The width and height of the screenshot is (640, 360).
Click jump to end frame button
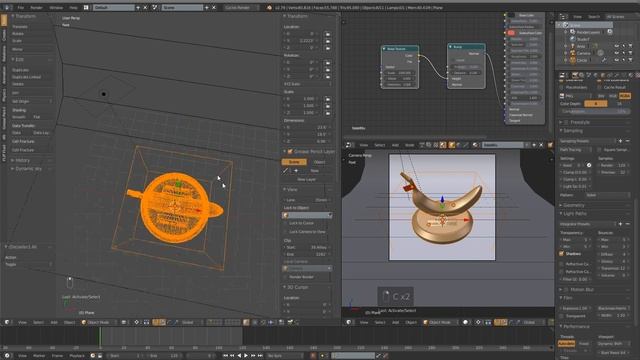pyautogui.click(x=260, y=356)
